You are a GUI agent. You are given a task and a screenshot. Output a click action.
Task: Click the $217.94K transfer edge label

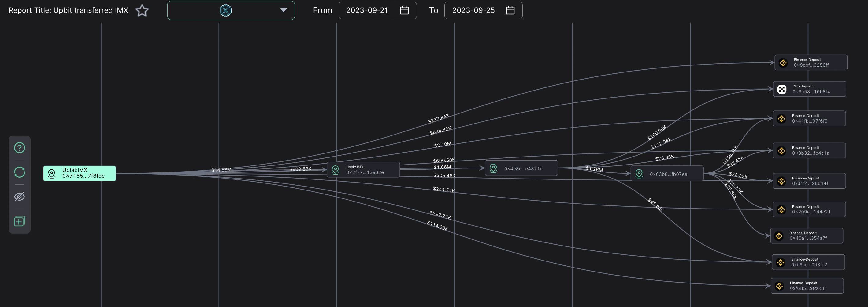coord(438,118)
